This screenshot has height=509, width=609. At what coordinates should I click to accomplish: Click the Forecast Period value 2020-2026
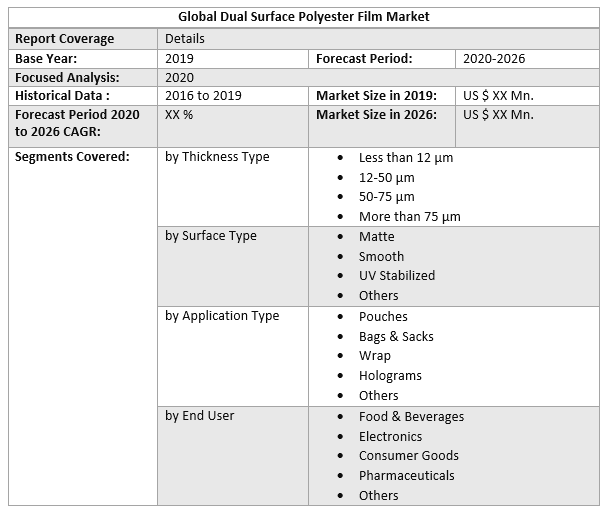coord(494,58)
